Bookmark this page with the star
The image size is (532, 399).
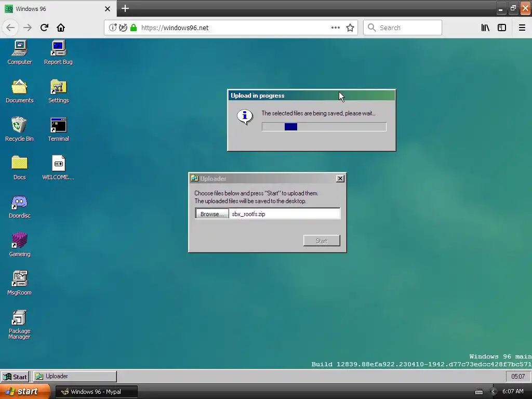pos(350,28)
